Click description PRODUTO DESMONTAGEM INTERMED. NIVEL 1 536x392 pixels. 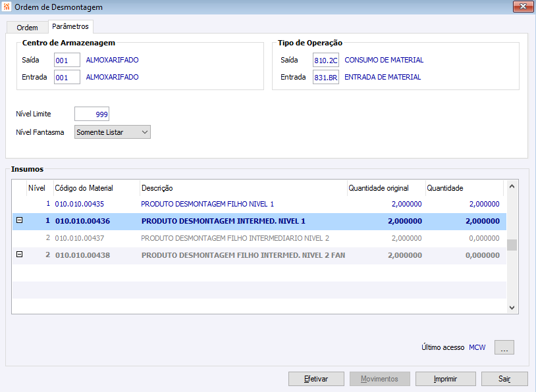click(223, 221)
